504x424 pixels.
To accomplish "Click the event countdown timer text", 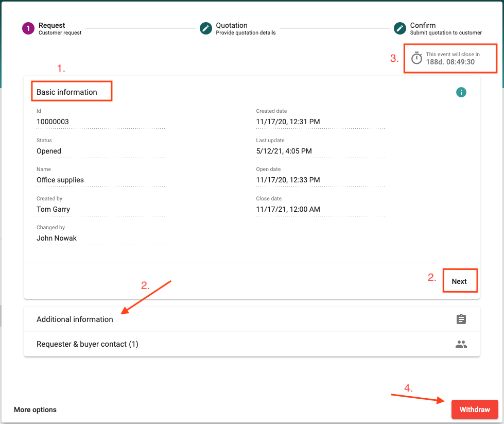I will [450, 62].
